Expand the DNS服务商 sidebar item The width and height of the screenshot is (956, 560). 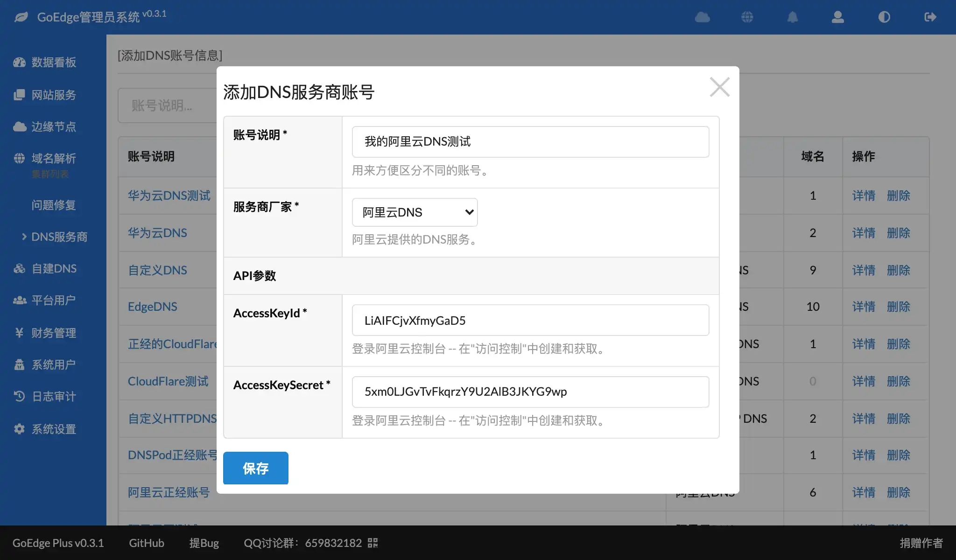tap(59, 237)
